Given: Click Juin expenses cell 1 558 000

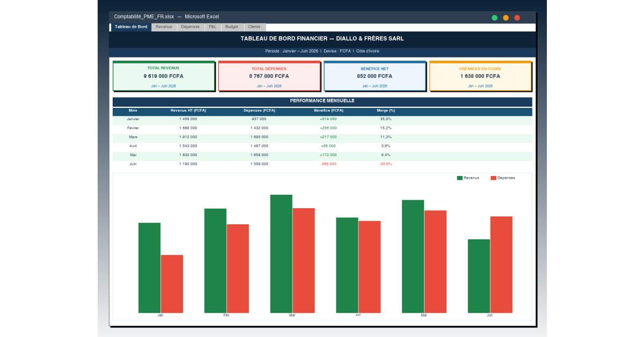Looking at the screenshot, I should click(259, 164).
